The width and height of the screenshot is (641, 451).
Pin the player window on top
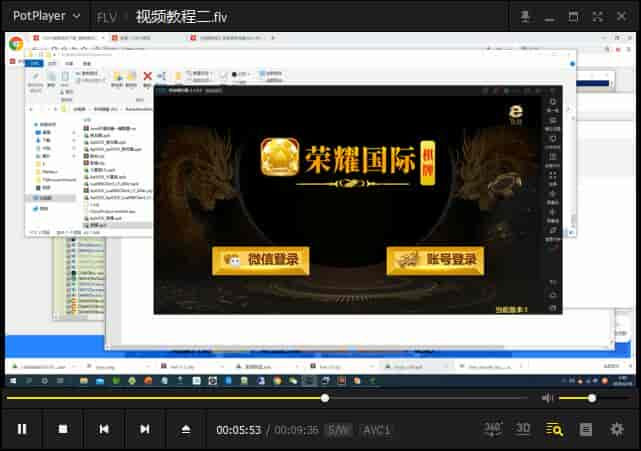(x=526, y=16)
